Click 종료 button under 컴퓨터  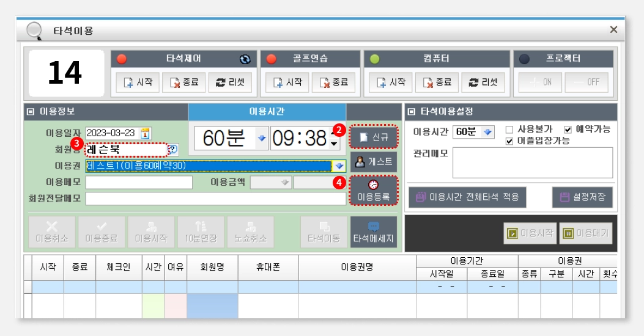pos(437,82)
